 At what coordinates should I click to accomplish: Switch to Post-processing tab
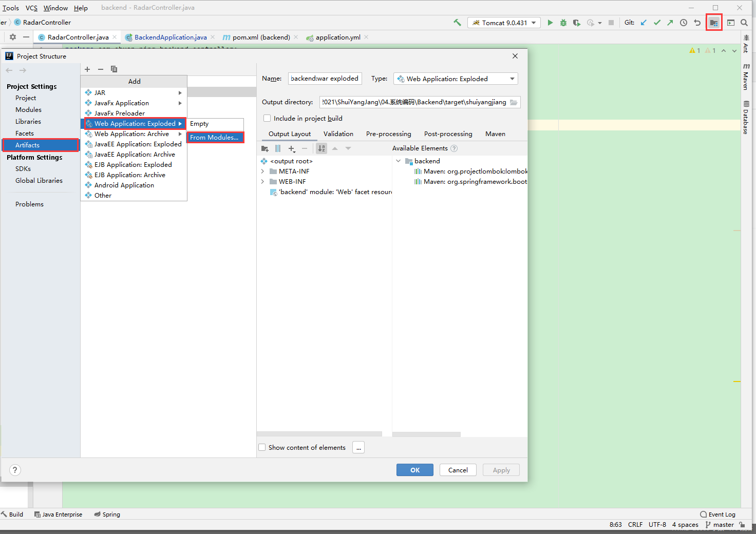(448, 134)
